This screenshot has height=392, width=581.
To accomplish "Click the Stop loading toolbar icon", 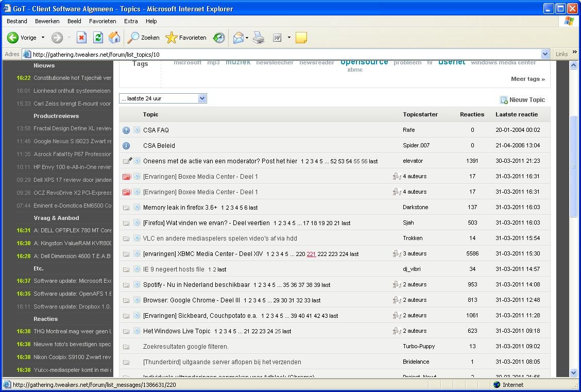I will (x=81, y=38).
